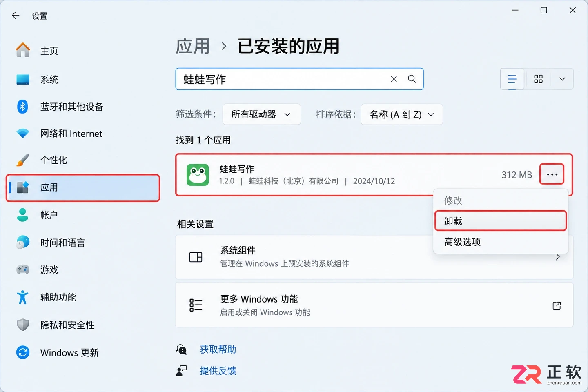Viewport: 588px width, 392px height.
Task: Open the 系统 monitor icon
Action: (x=23, y=79)
